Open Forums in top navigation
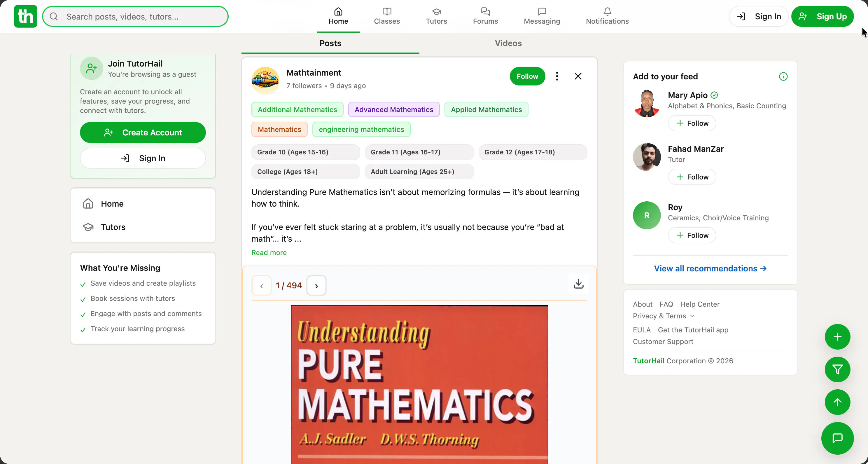The image size is (868, 464). (485, 16)
